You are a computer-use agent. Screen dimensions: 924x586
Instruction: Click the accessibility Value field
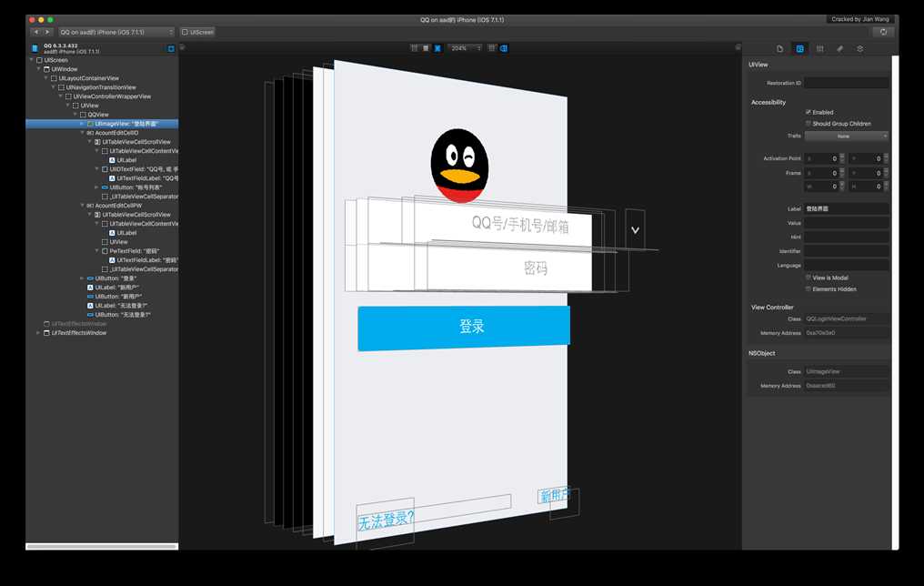(x=846, y=223)
